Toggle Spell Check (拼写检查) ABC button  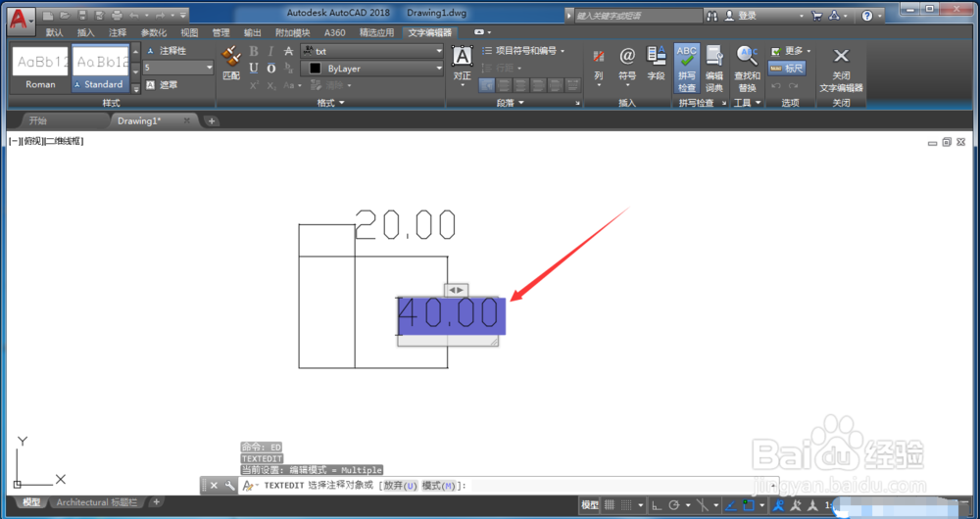point(686,69)
